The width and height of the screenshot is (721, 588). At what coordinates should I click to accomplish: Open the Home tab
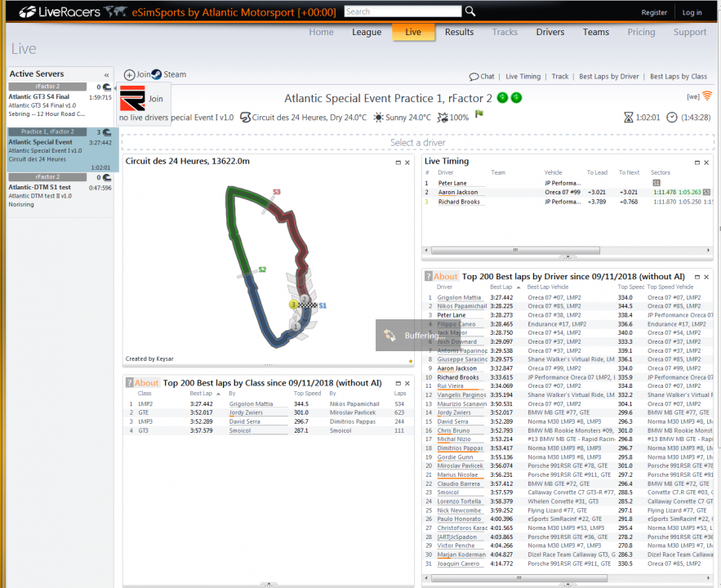pos(321,32)
